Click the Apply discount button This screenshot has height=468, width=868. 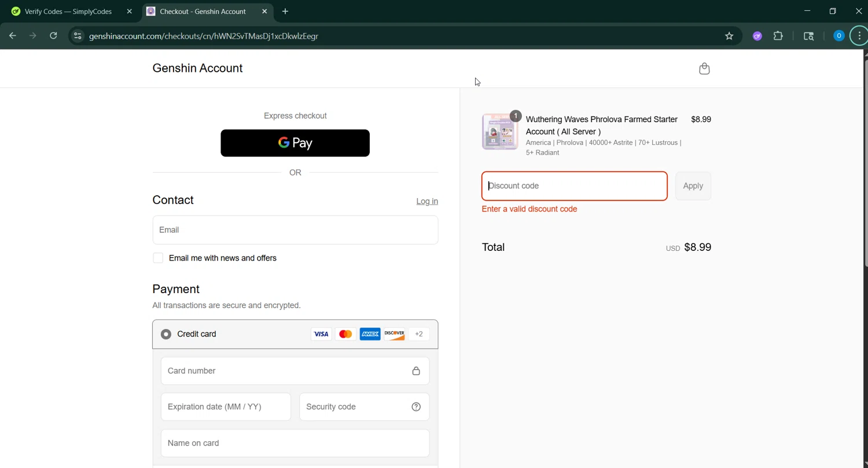click(693, 186)
